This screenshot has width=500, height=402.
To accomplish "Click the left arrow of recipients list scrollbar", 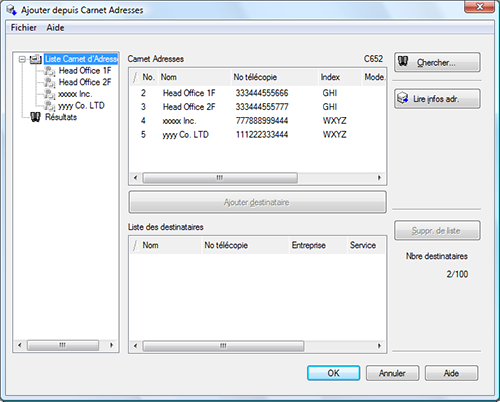I will pos(135,346).
